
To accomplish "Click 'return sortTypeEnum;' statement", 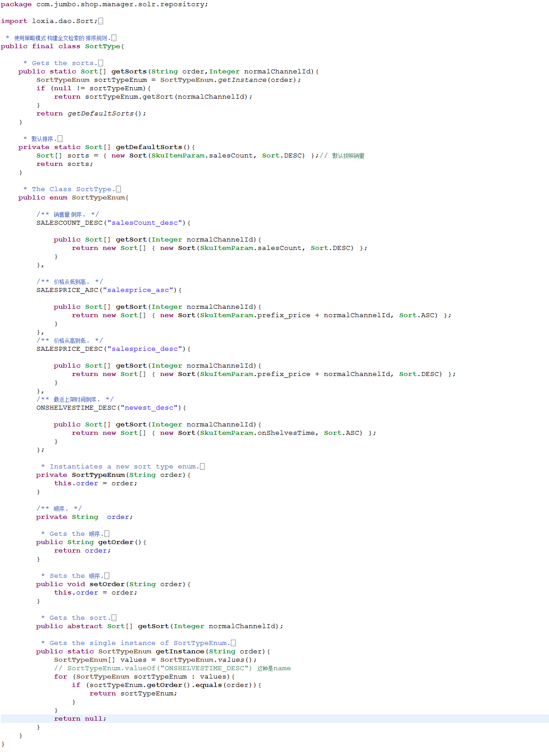I will coord(133,694).
